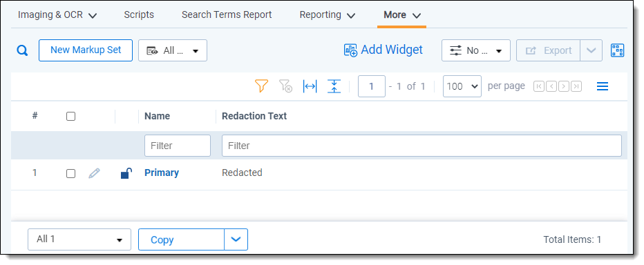Click the unlocked padlock icon for Primary
This screenshot has height=265, width=644.
126,173
